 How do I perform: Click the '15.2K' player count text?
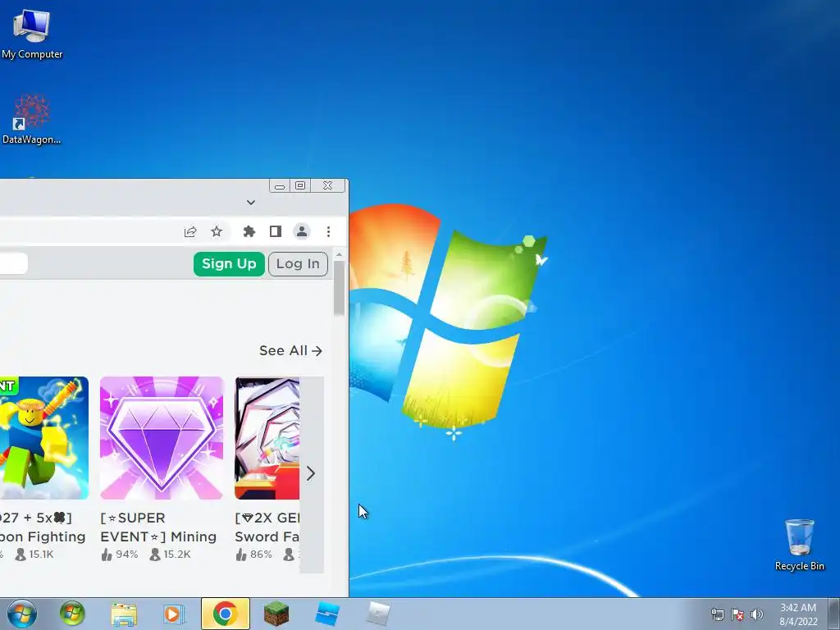(x=177, y=555)
